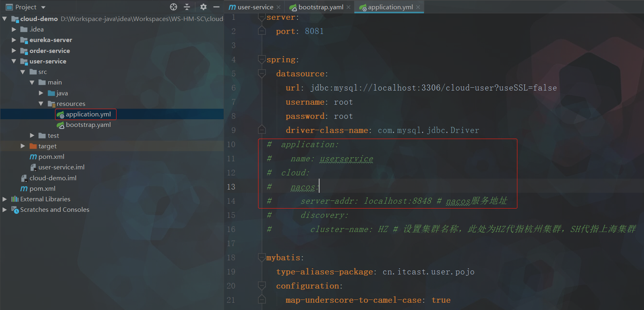Screen dimensions: 644x310
Task: Click the target folder icon
Action: 33,146
